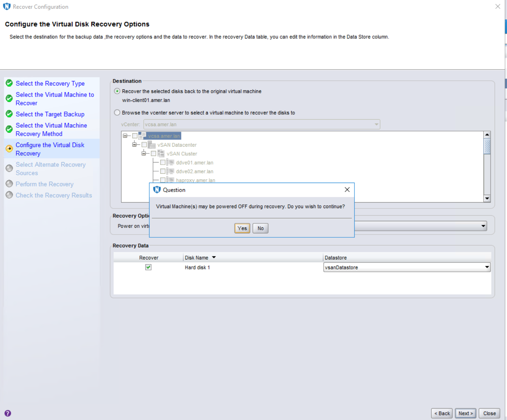Click the win-client01.amer.lan machine name text
Viewport: 507px width, 420px height.
tap(146, 100)
